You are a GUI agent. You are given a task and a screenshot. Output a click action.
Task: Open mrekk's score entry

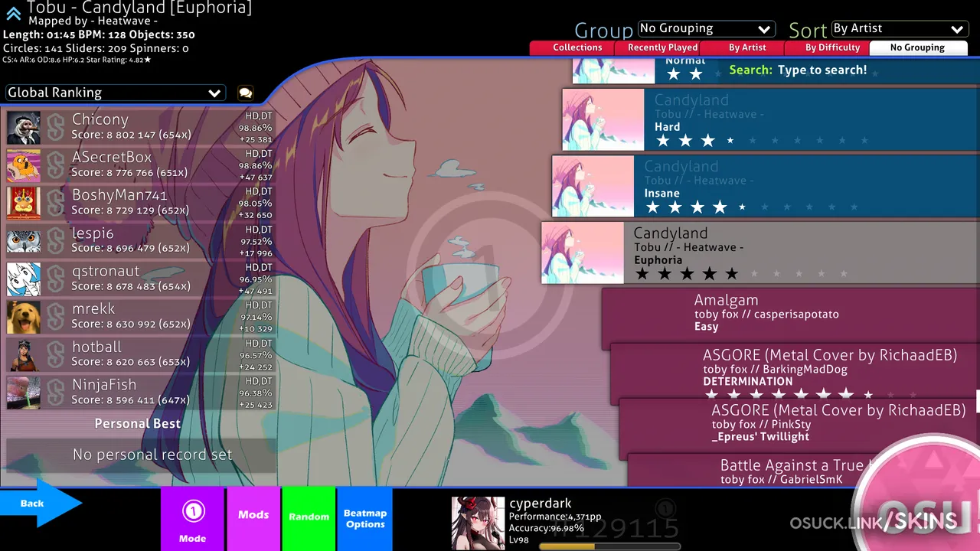[141, 317]
